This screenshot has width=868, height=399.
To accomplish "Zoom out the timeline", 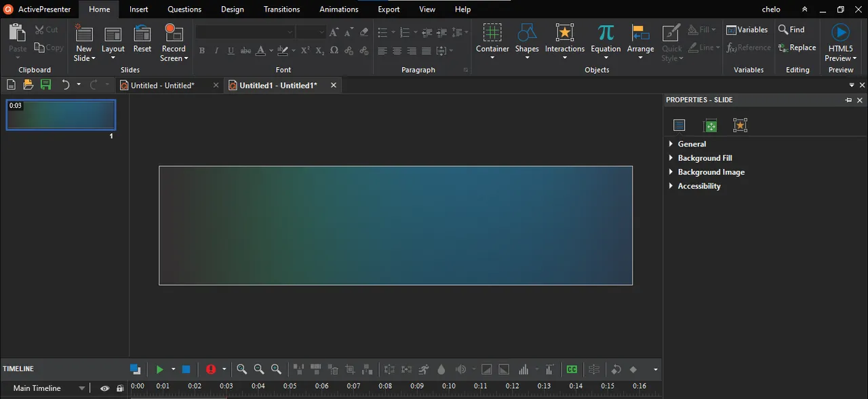I will click(258, 369).
